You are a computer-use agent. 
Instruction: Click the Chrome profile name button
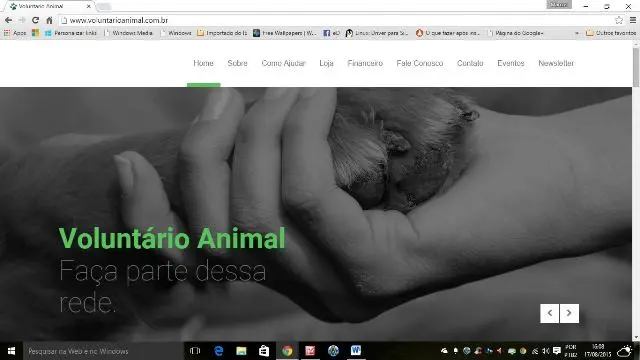click(x=559, y=4)
